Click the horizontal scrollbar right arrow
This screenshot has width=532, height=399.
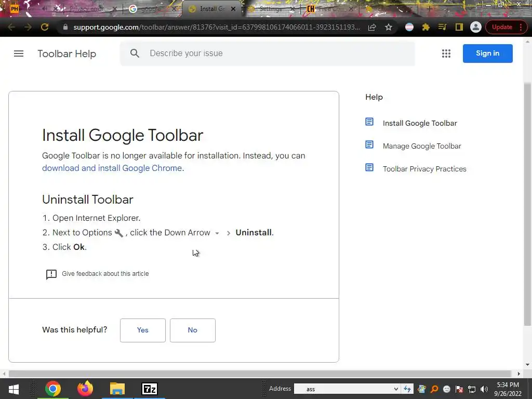[519, 374]
